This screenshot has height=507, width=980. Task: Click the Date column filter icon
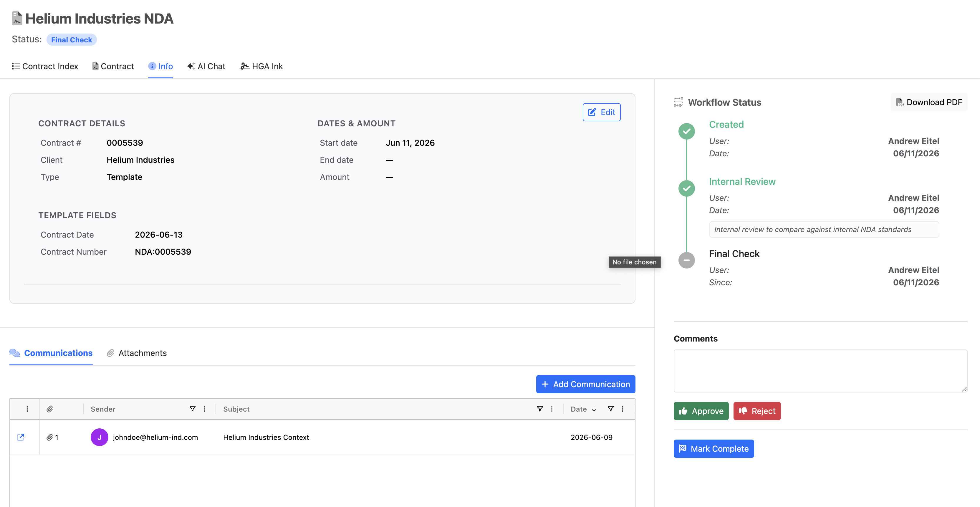tap(611, 409)
